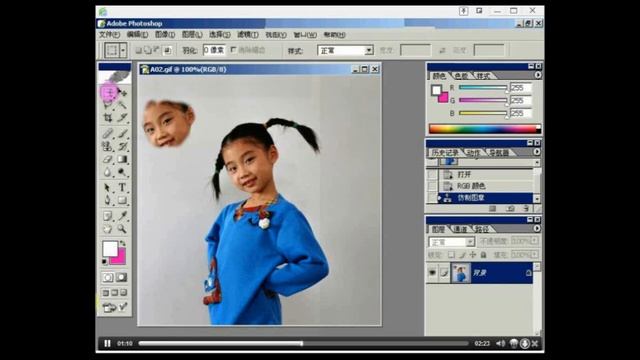Delete current history state trash icon
Image resolution: width=640 pixels, height=360 pixels.
coord(526,209)
